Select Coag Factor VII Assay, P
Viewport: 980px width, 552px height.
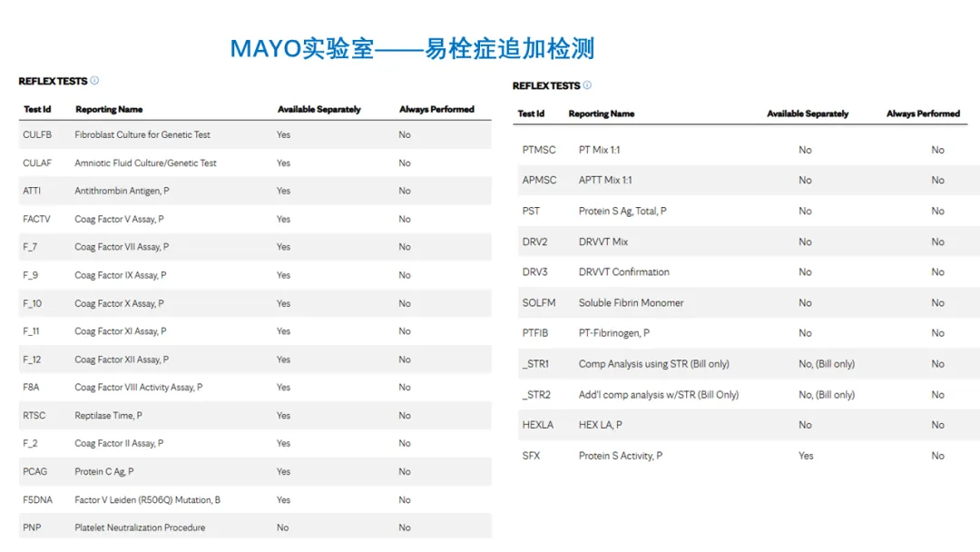pyautogui.click(x=122, y=247)
